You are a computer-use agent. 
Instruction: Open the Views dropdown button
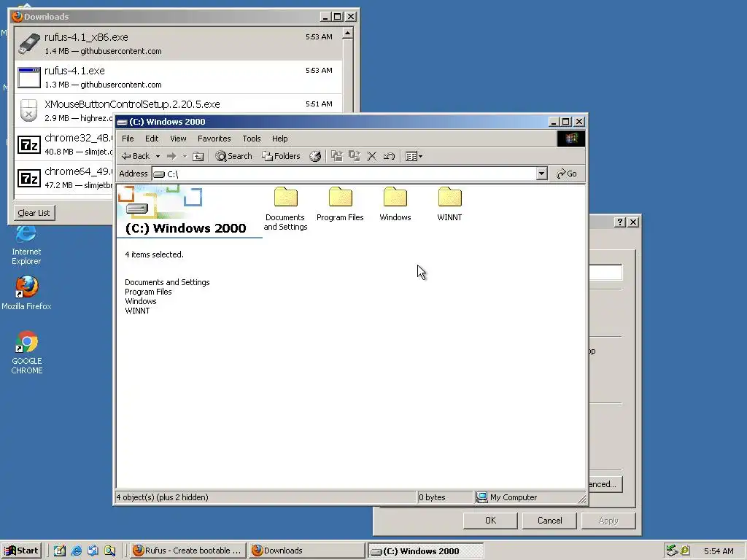tap(414, 156)
